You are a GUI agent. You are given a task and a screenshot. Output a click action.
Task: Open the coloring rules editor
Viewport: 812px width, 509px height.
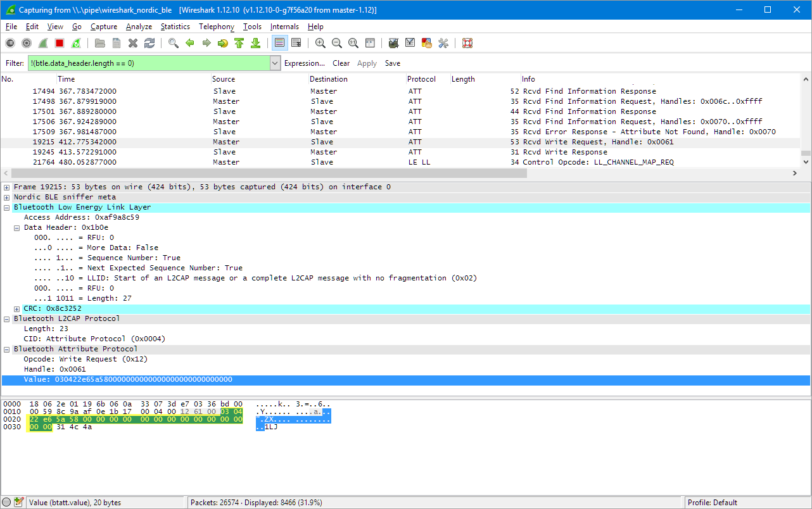[x=426, y=43]
